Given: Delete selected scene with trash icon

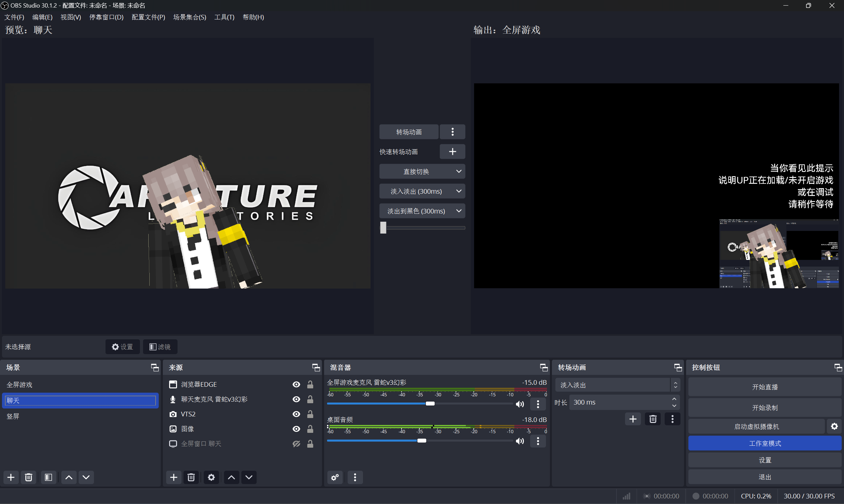Looking at the screenshot, I should (x=29, y=477).
